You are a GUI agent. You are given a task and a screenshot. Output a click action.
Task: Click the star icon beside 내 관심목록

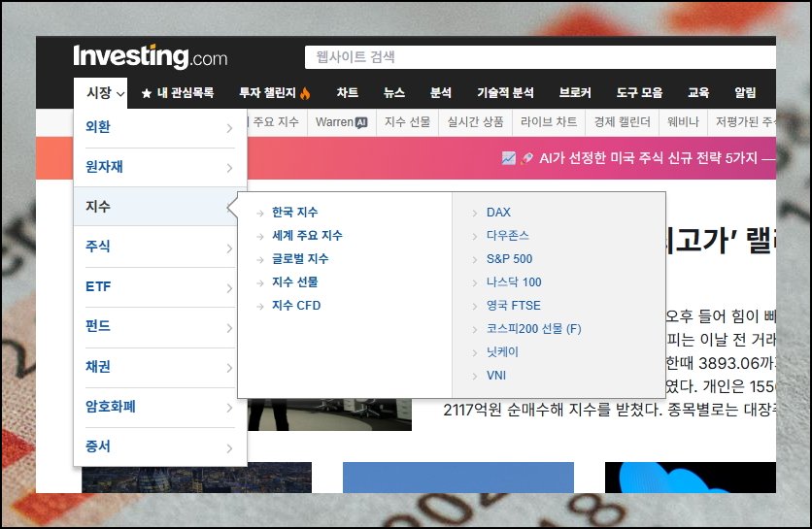tap(147, 93)
